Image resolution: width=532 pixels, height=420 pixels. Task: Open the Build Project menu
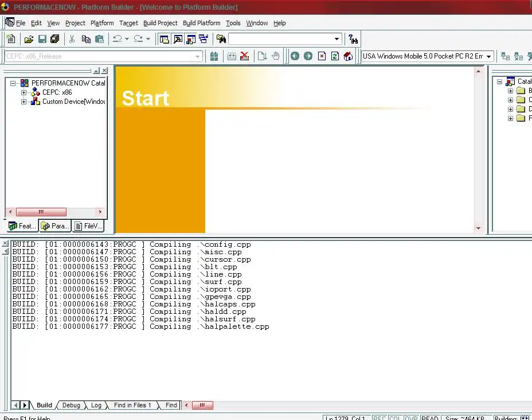click(x=161, y=23)
